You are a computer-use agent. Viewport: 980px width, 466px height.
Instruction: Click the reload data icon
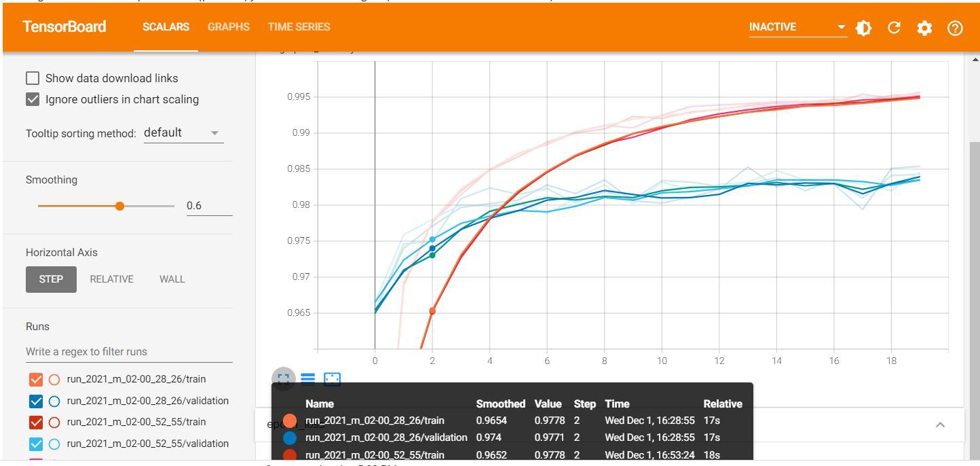click(894, 28)
